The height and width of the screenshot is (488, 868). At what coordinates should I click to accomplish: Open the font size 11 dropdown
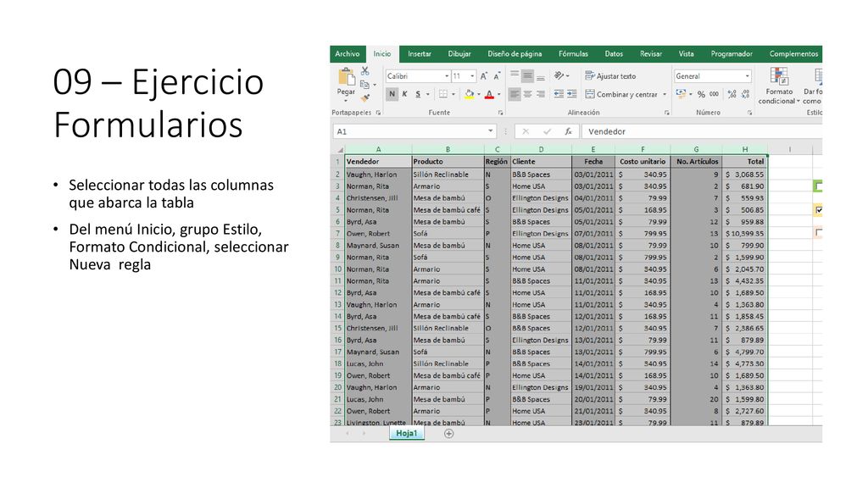coord(472,76)
